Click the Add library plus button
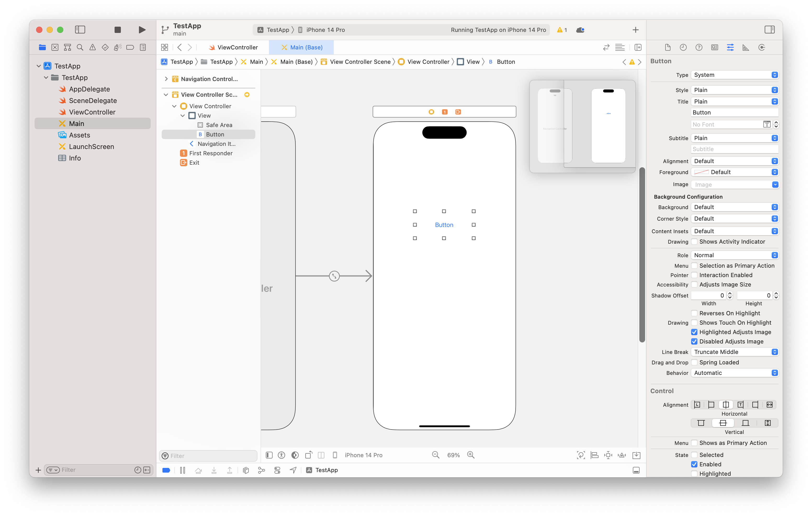The width and height of the screenshot is (812, 516). click(x=635, y=30)
